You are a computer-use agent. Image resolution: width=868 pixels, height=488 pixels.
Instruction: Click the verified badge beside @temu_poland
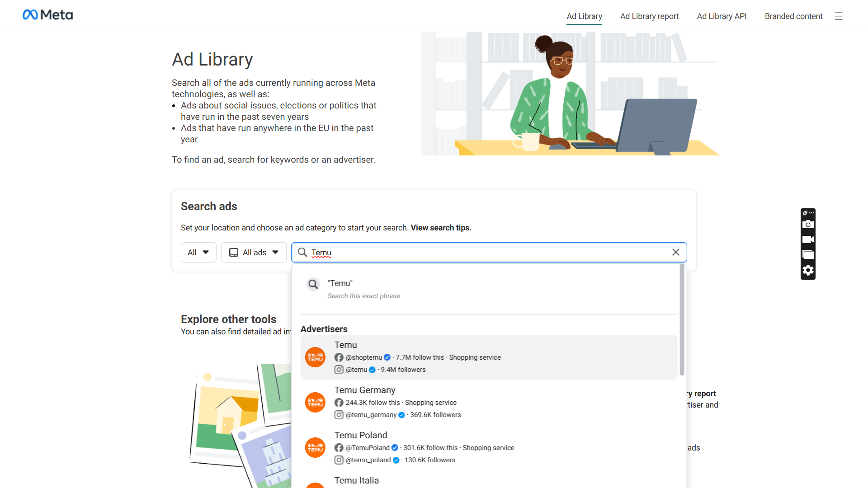point(396,460)
